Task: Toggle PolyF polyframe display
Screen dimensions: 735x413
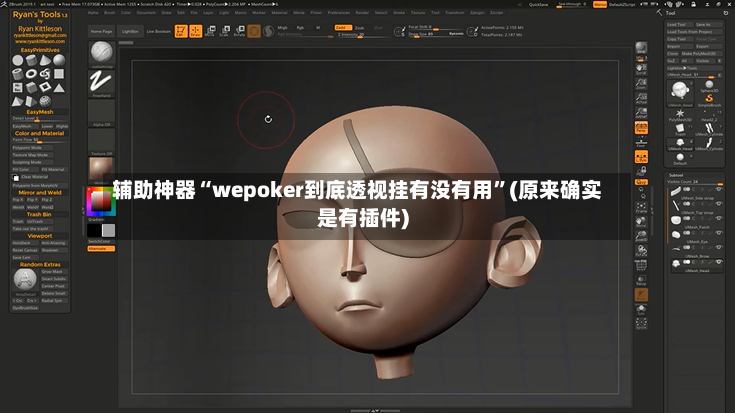Action: pyautogui.click(x=641, y=265)
